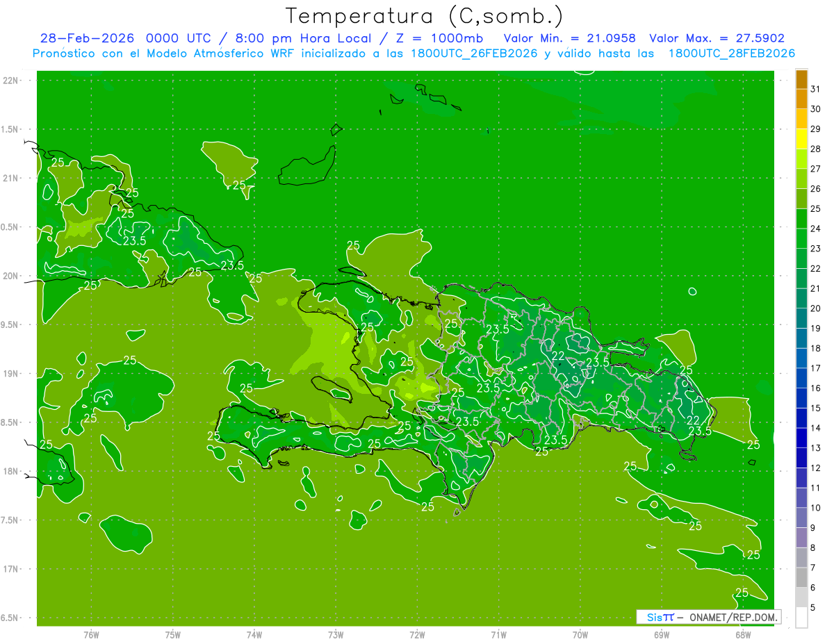Click legend value 29 on the color bar
834x644 pixels.
(815, 129)
